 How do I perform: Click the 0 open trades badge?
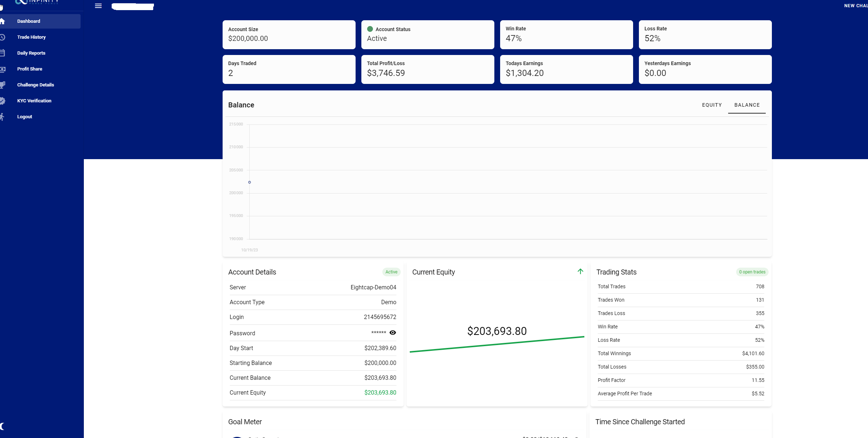tap(752, 272)
